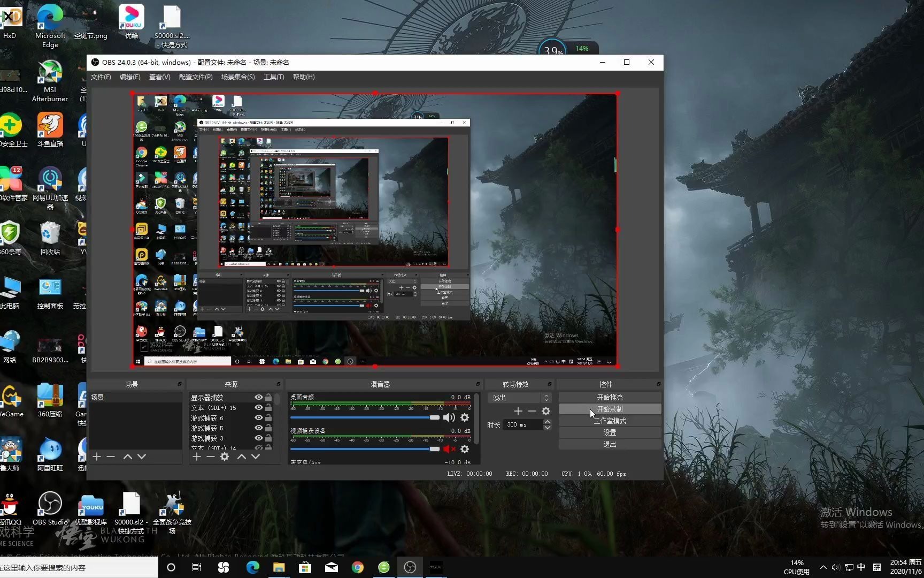The width and height of the screenshot is (924, 578).
Task: Move the selected source down
Action: click(x=256, y=457)
